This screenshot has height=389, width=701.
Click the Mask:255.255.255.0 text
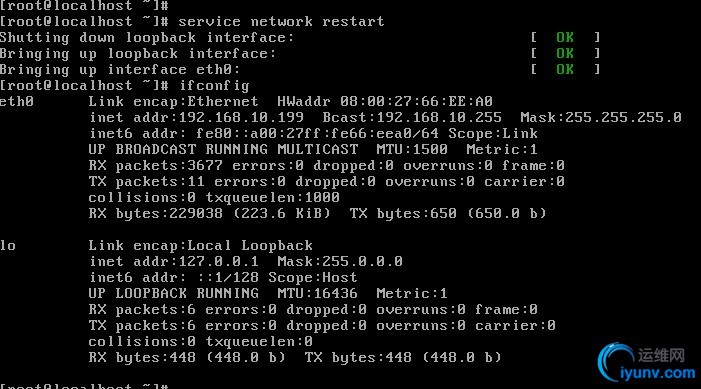pyautogui.click(x=601, y=118)
